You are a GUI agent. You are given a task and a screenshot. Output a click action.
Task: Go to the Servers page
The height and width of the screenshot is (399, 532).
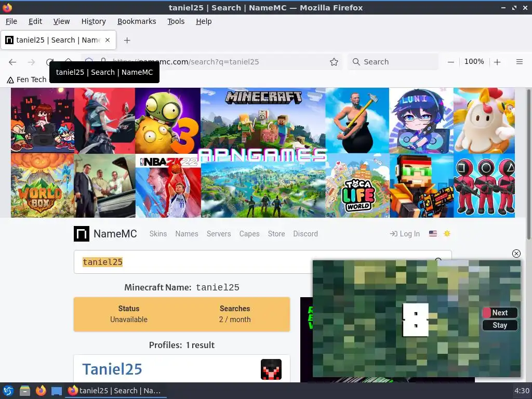(219, 234)
